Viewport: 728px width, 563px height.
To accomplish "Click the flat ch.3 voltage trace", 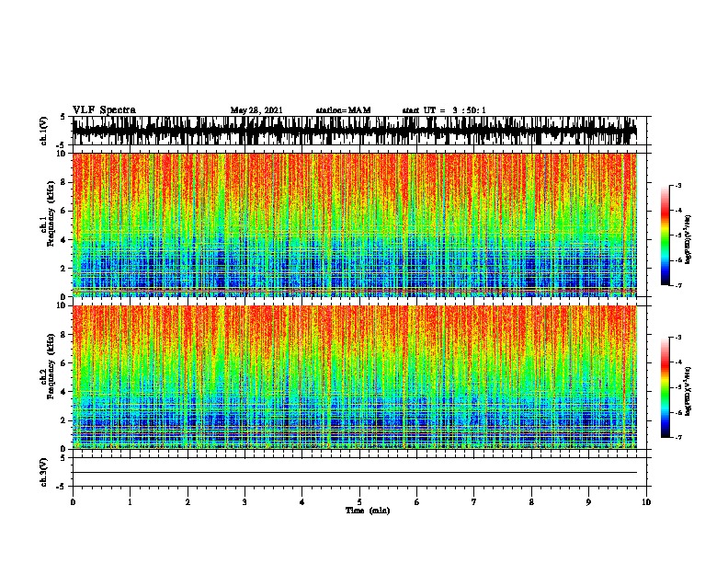I will [355, 473].
